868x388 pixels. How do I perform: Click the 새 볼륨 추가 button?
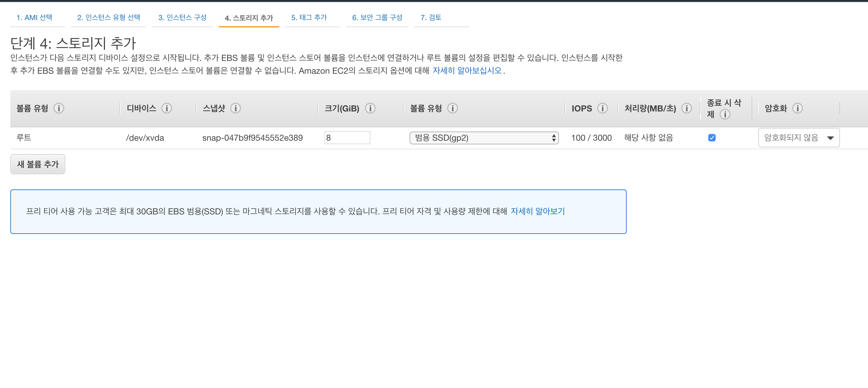(x=38, y=164)
